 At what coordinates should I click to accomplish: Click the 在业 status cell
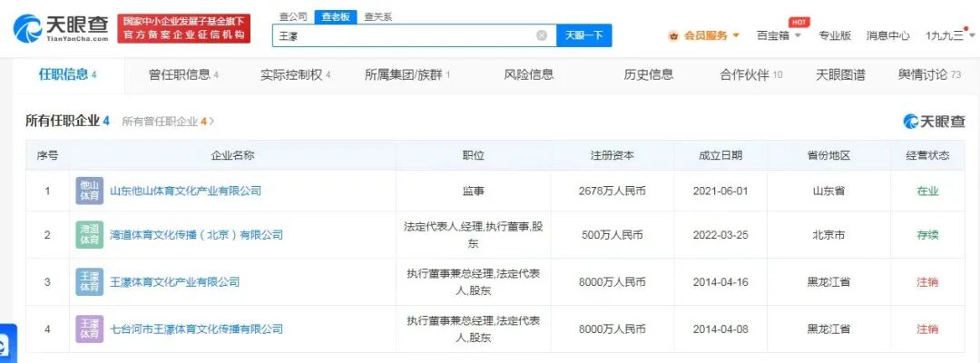(927, 191)
